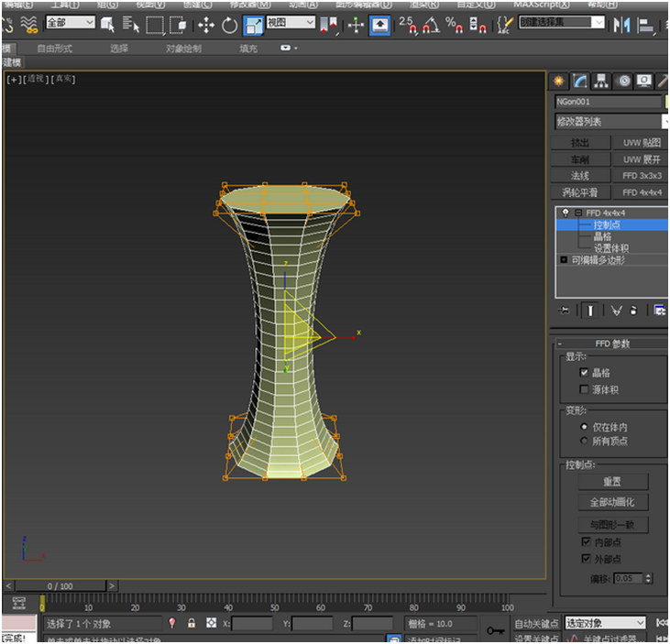Remove modifier from the stack icon
This screenshot has width=670, height=644.
click(x=633, y=311)
